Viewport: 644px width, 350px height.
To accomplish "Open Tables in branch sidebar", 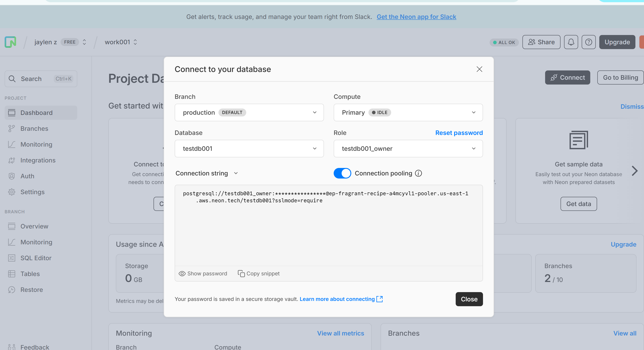I will coord(30,274).
